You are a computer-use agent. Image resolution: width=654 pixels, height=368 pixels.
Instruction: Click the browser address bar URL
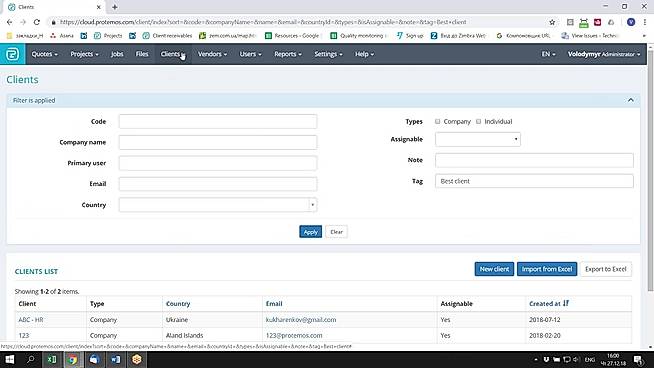[263, 22]
